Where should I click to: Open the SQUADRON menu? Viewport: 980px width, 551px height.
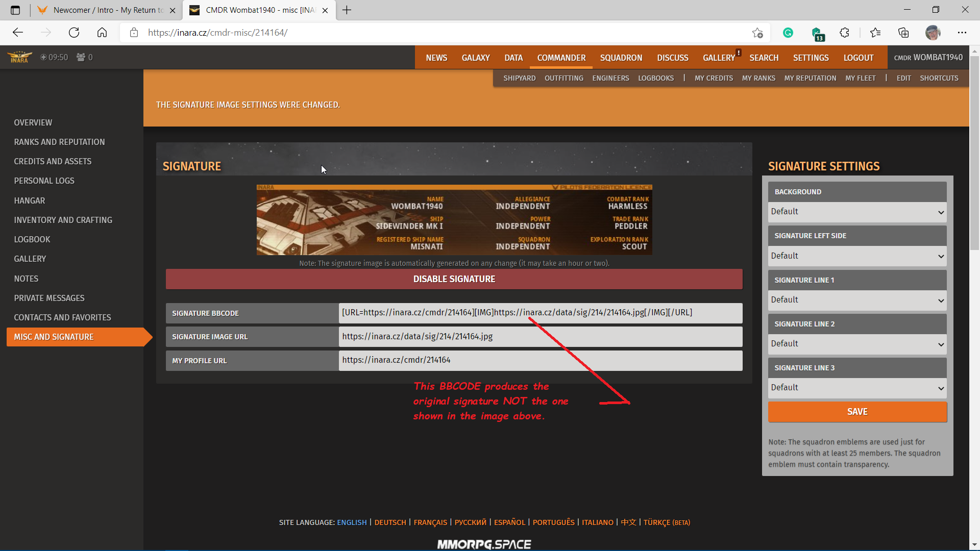tap(621, 58)
